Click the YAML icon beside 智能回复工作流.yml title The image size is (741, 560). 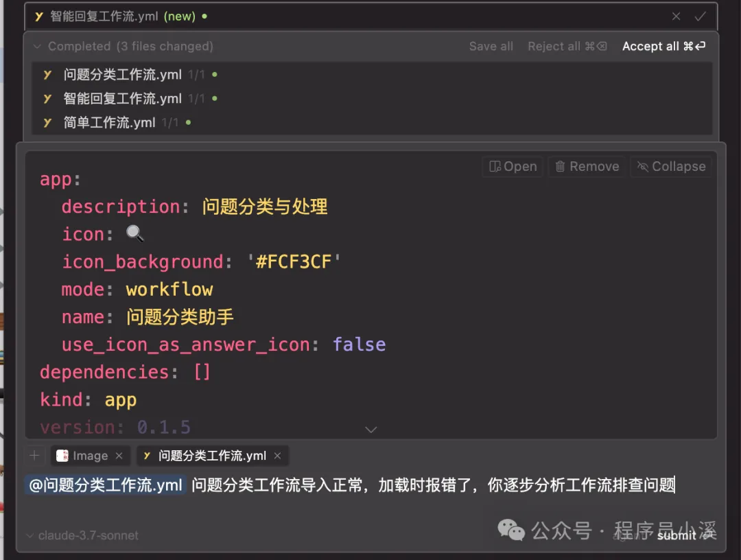point(38,16)
